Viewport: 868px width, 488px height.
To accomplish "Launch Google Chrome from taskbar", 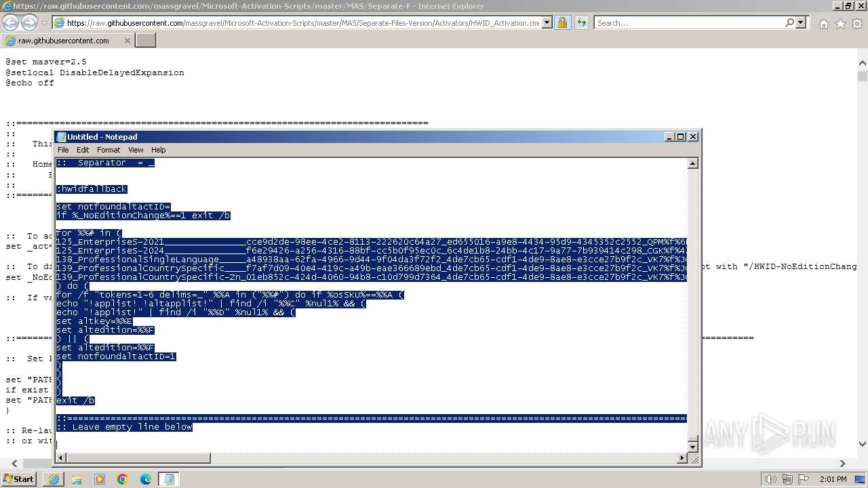I will (x=123, y=479).
